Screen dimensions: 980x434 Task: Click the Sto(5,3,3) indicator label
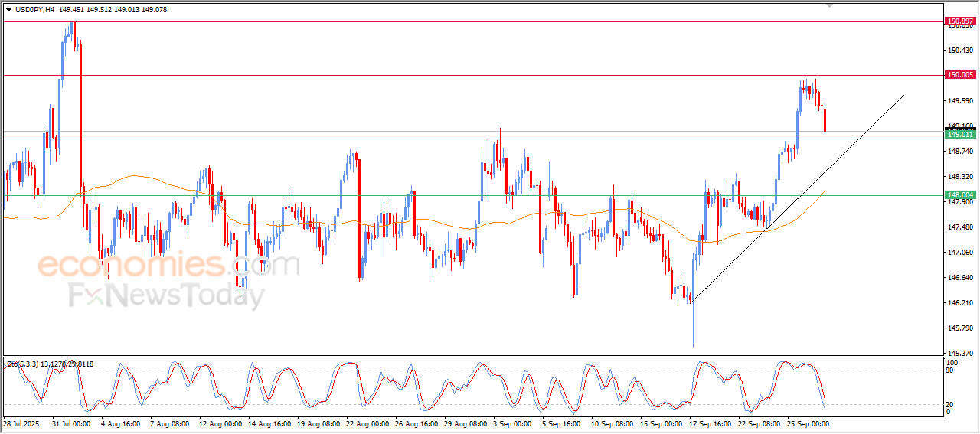[22, 364]
